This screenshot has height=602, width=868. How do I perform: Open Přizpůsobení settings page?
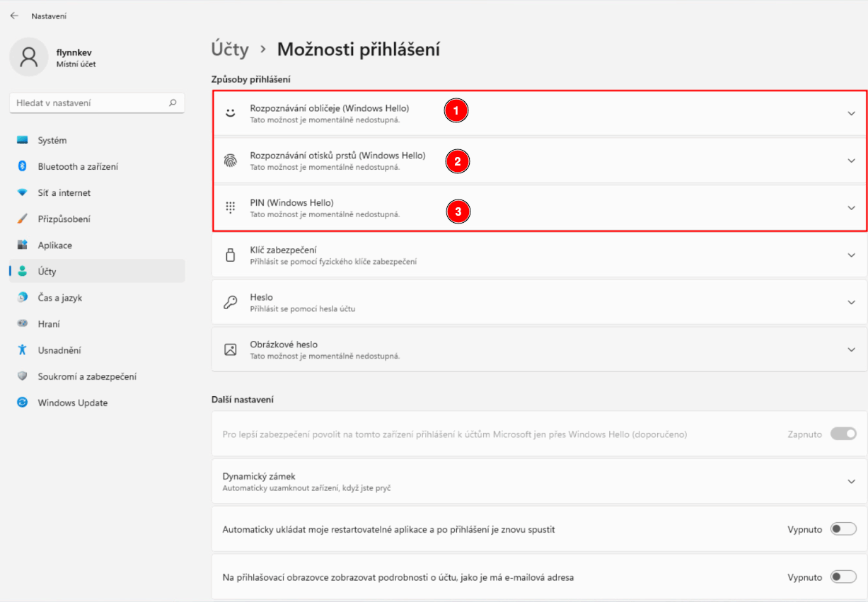tap(64, 219)
